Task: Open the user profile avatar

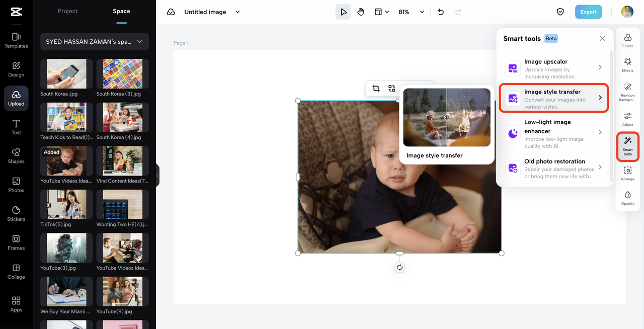Action: [627, 12]
